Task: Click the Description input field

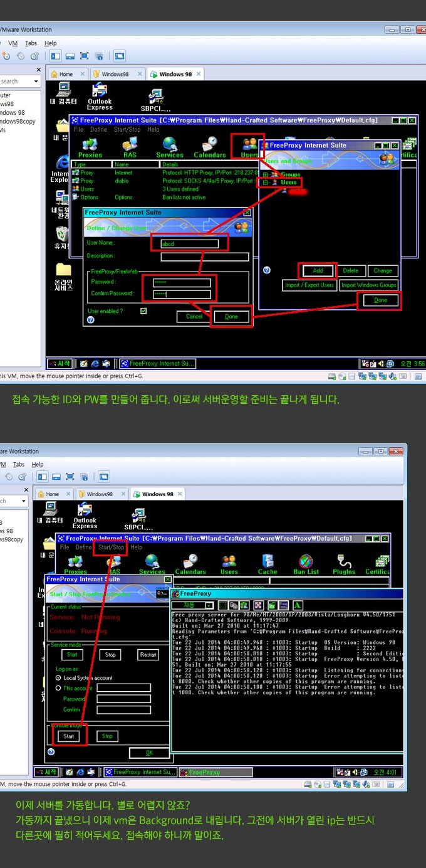Action: click(x=204, y=257)
